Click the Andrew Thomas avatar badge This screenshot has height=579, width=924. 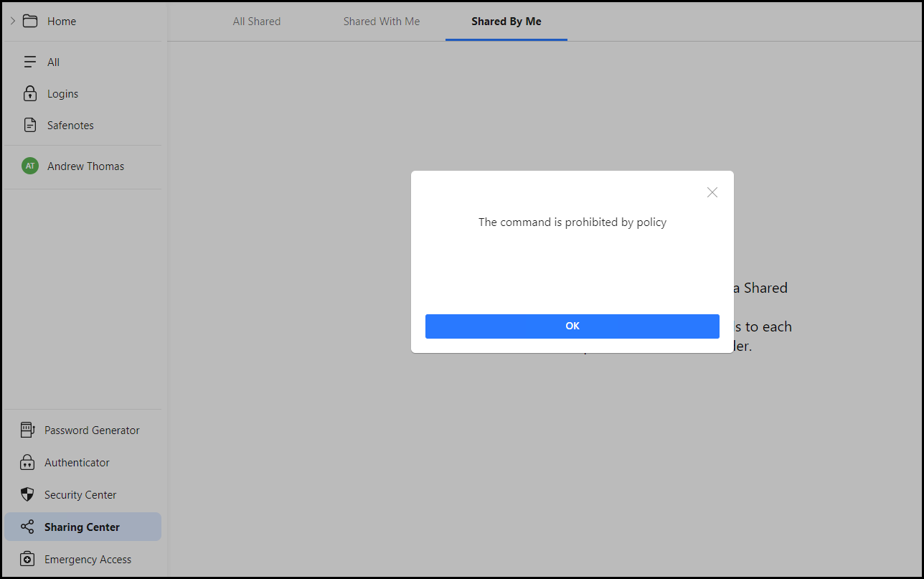pyautogui.click(x=29, y=165)
